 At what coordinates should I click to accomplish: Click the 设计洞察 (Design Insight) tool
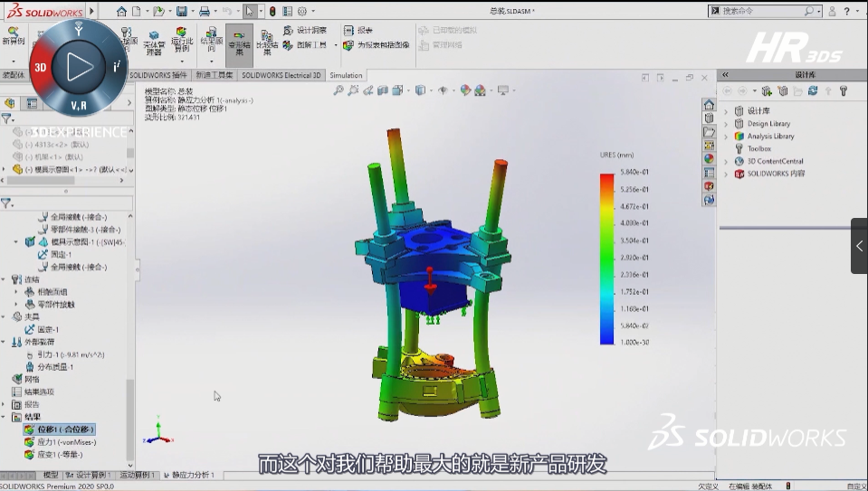click(305, 30)
